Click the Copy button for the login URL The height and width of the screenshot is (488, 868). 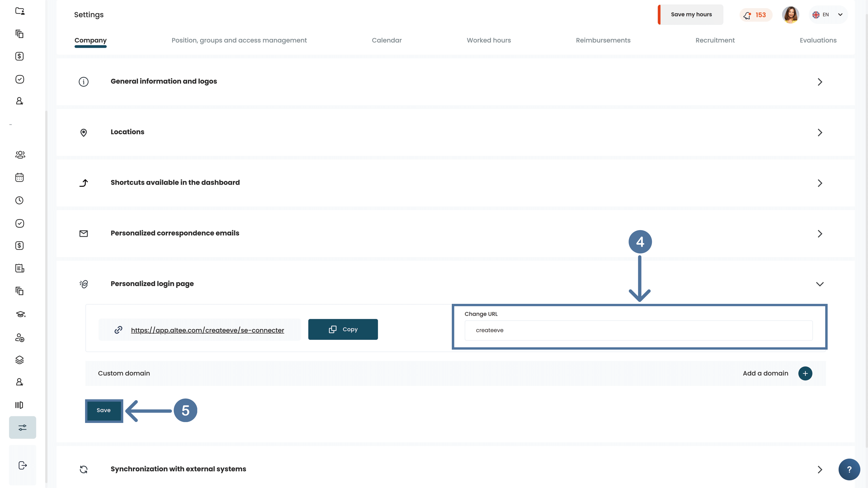[x=343, y=329]
